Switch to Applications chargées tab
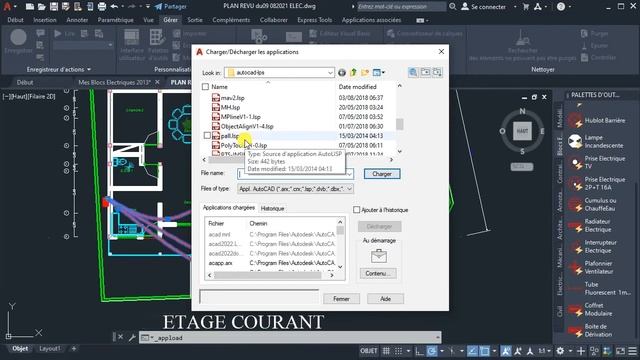Image resolution: width=640 pixels, height=360 pixels. click(229, 208)
